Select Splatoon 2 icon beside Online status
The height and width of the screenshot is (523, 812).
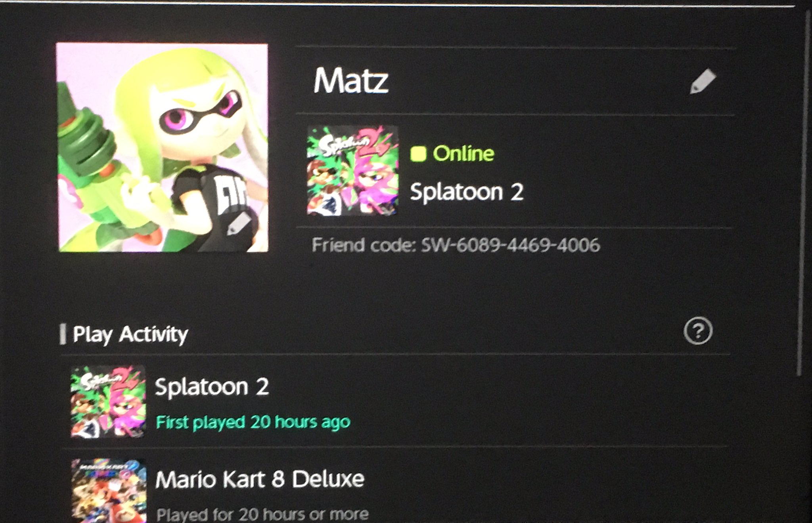(x=352, y=171)
